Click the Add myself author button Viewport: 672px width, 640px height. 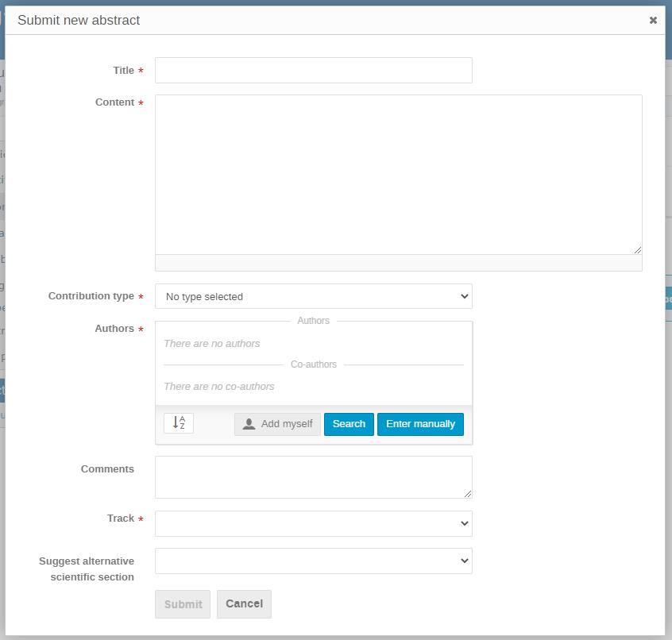(277, 424)
